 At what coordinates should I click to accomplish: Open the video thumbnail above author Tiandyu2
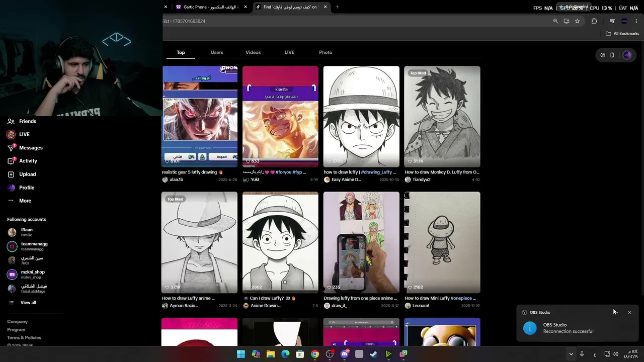click(x=442, y=117)
